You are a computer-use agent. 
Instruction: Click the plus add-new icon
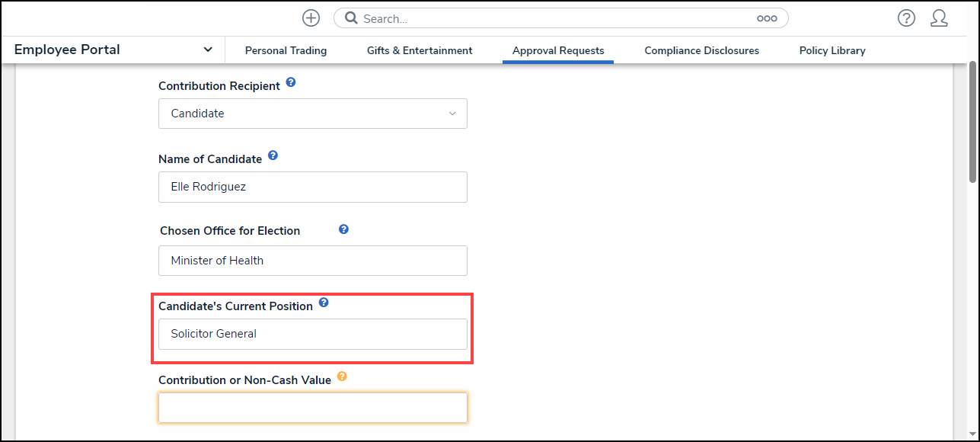[311, 18]
